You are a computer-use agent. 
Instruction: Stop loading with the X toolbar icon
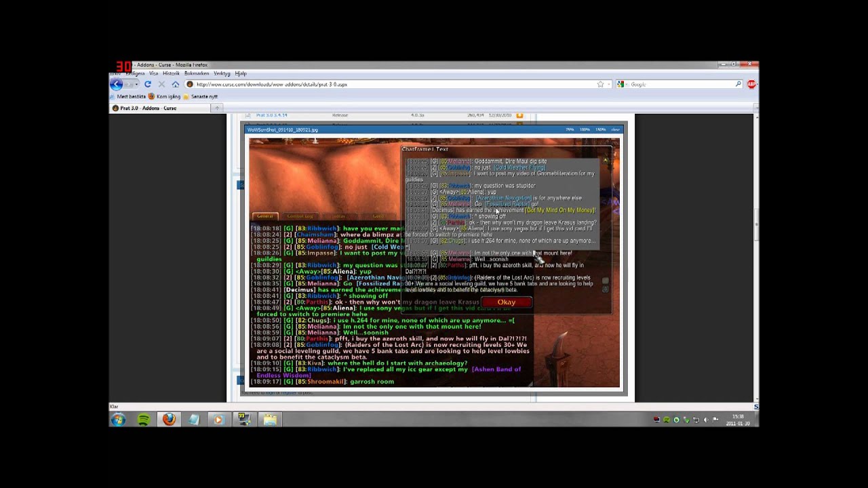(161, 84)
